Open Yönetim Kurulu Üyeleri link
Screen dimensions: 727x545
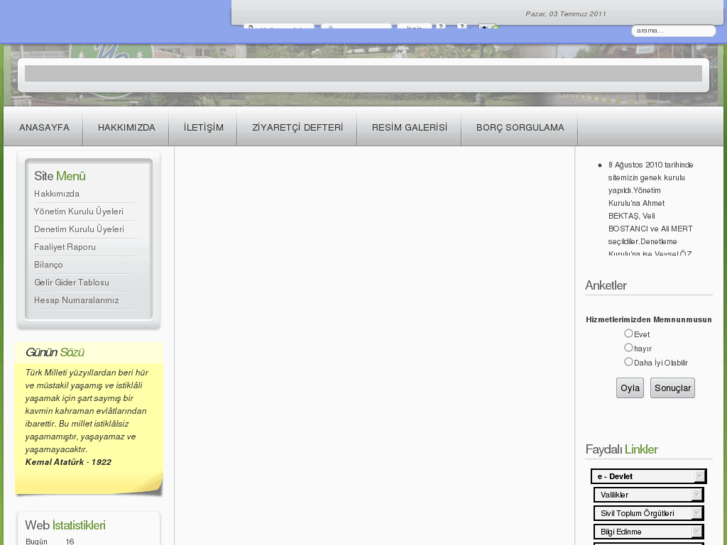click(78, 212)
